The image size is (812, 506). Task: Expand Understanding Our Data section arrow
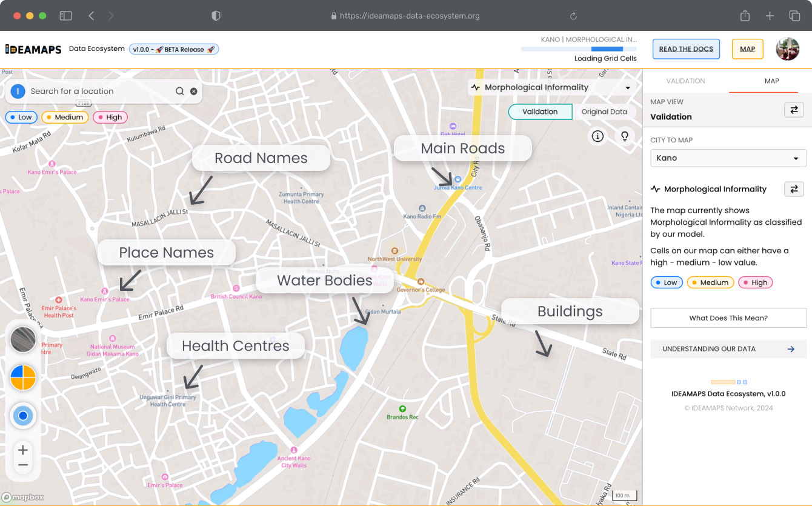pos(790,349)
